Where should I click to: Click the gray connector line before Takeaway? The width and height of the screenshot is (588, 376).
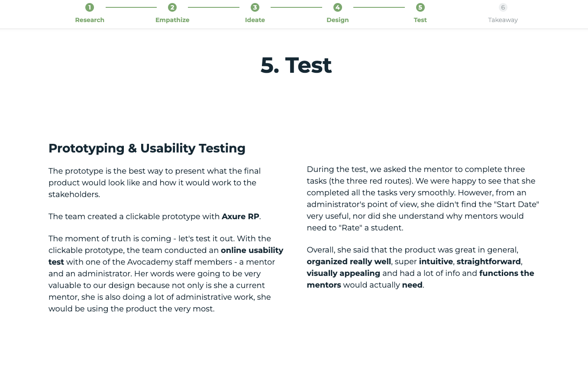click(x=462, y=7)
